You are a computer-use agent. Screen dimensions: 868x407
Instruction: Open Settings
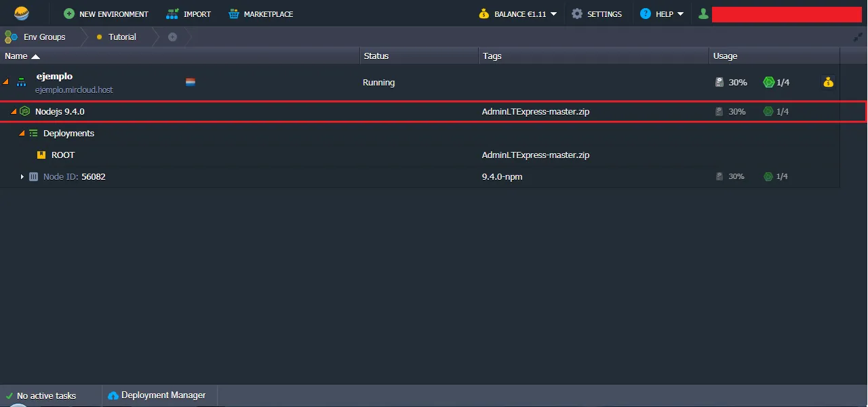[597, 14]
